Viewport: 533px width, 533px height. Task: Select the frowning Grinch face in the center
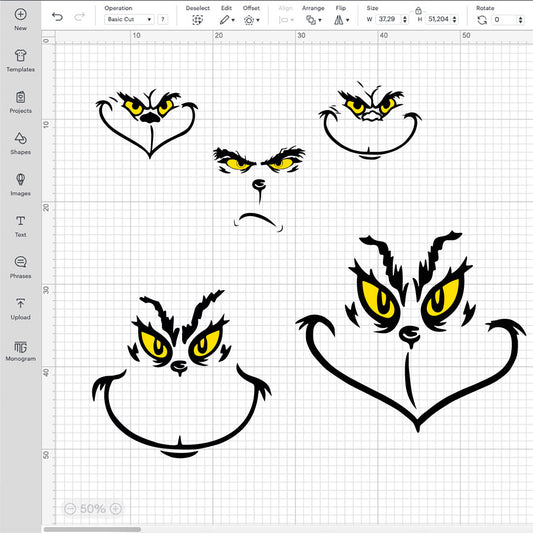pyautogui.click(x=258, y=189)
